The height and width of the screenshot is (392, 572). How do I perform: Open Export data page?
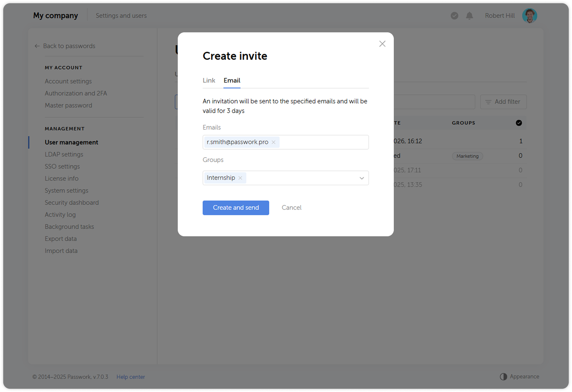61,239
